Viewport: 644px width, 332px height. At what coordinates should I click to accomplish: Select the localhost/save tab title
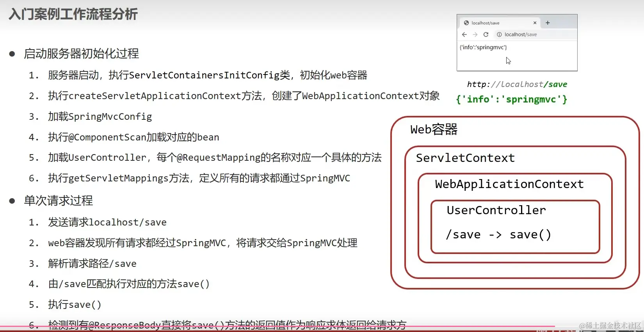[485, 23]
